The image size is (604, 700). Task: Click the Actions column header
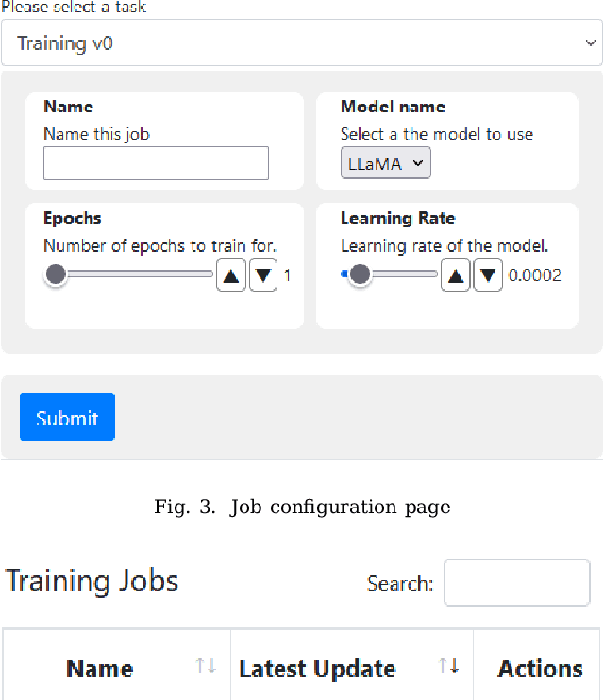click(540, 669)
